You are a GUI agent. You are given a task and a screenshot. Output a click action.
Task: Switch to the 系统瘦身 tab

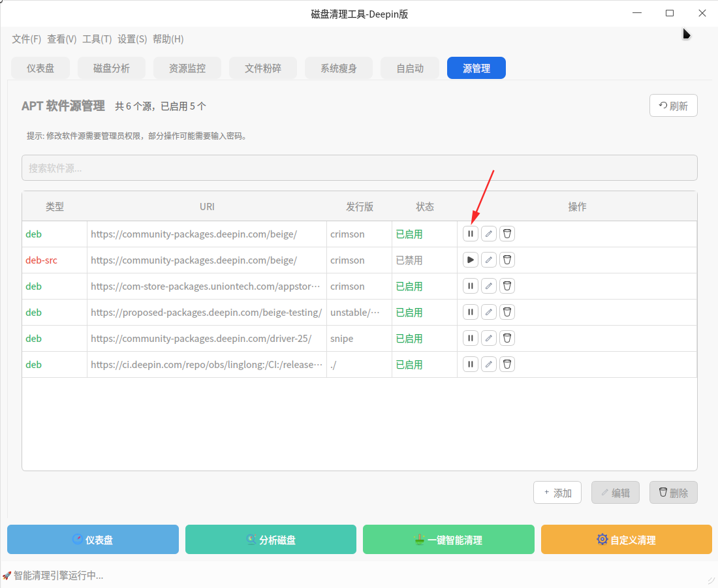(339, 68)
